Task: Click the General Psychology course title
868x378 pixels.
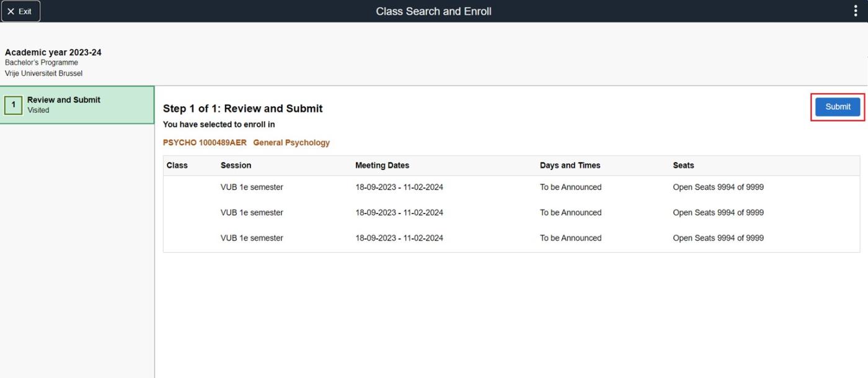Action: click(x=291, y=143)
